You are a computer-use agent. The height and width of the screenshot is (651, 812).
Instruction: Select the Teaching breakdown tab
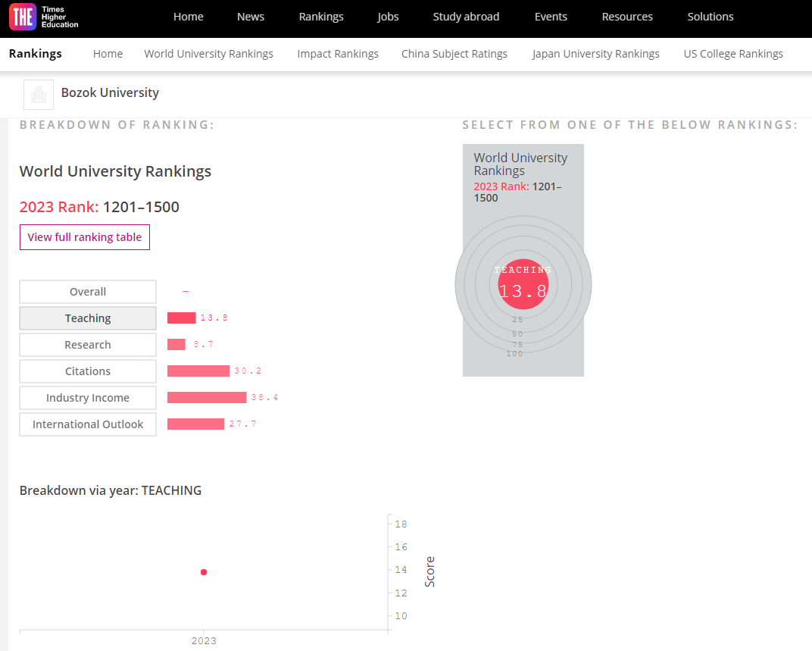pos(88,318)
